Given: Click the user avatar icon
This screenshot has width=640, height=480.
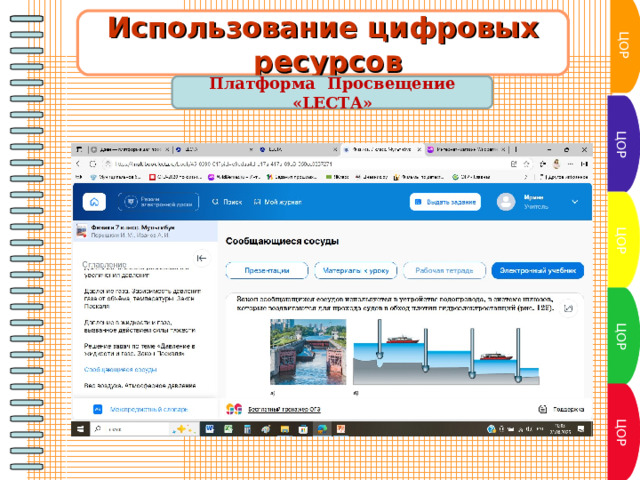Looking at the screenshot, I should 506,202.
